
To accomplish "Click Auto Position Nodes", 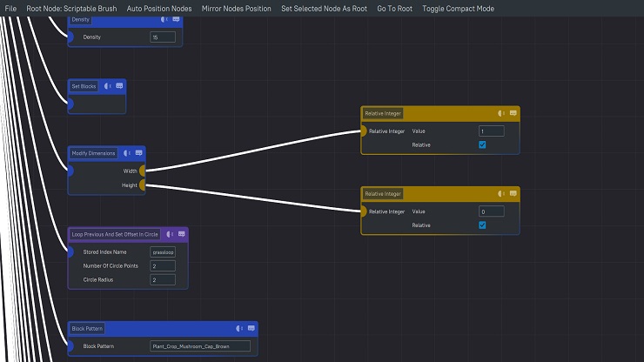I will 159,8.
